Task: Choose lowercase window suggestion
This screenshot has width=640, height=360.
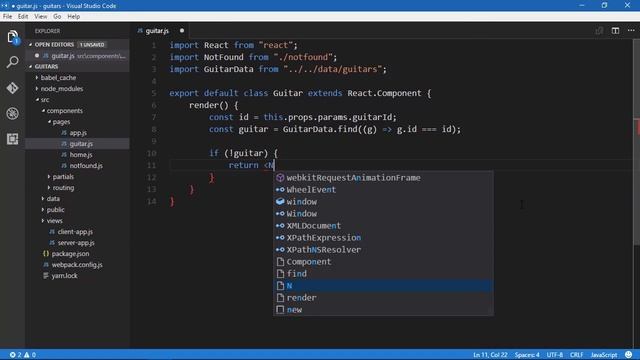Action: point(383,202)
